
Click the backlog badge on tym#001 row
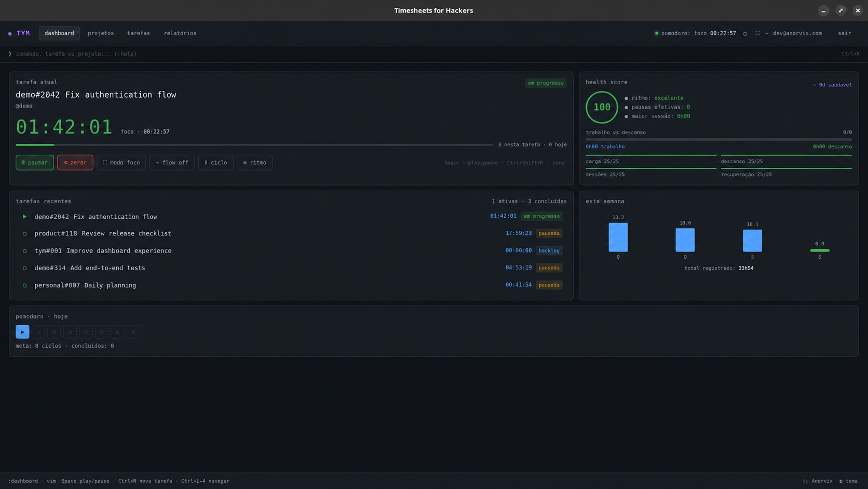[549, 250]
